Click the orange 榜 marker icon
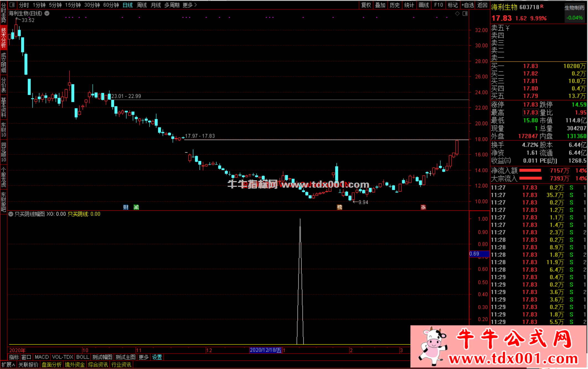Screen dimensions: 588x369 coord(340,207)
